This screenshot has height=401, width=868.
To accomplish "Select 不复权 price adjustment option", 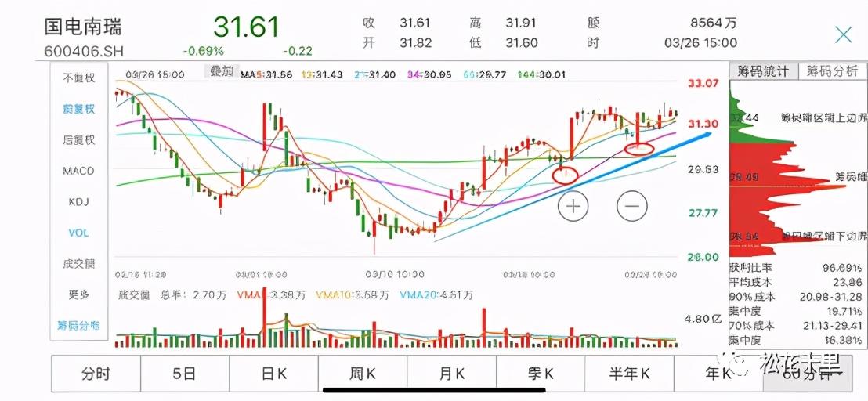I will point(79,78).
